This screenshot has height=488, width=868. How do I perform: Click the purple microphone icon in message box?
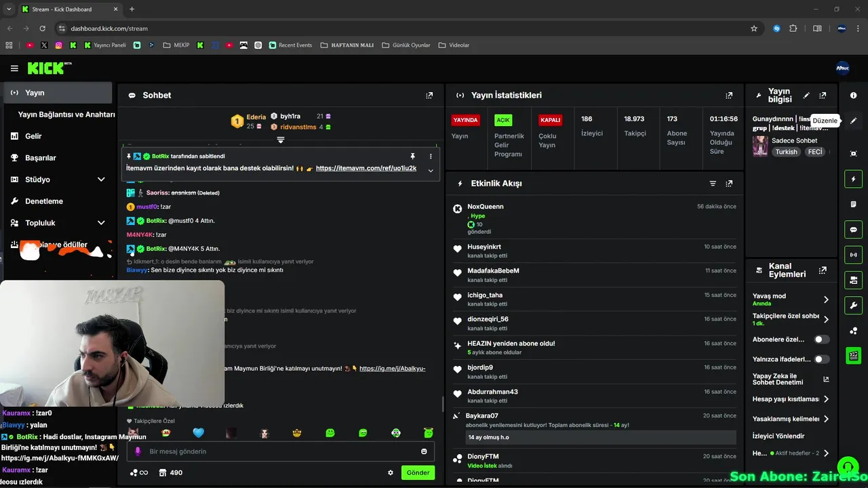tap(138, 451)
